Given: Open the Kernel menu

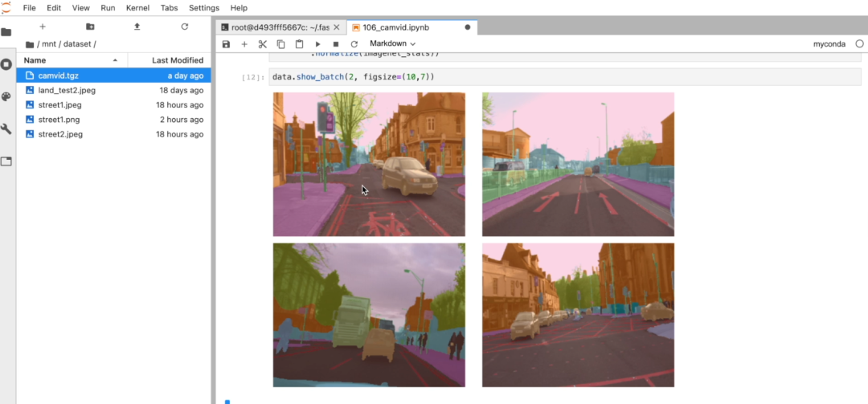Looking at the screenshot, I should tap(137, 7).
